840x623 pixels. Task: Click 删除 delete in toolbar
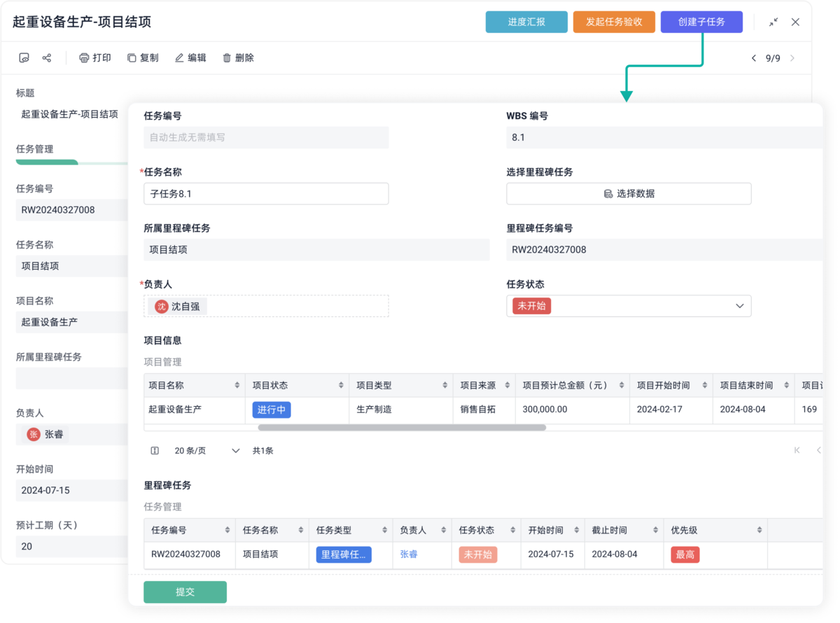(x=238, y=58)
